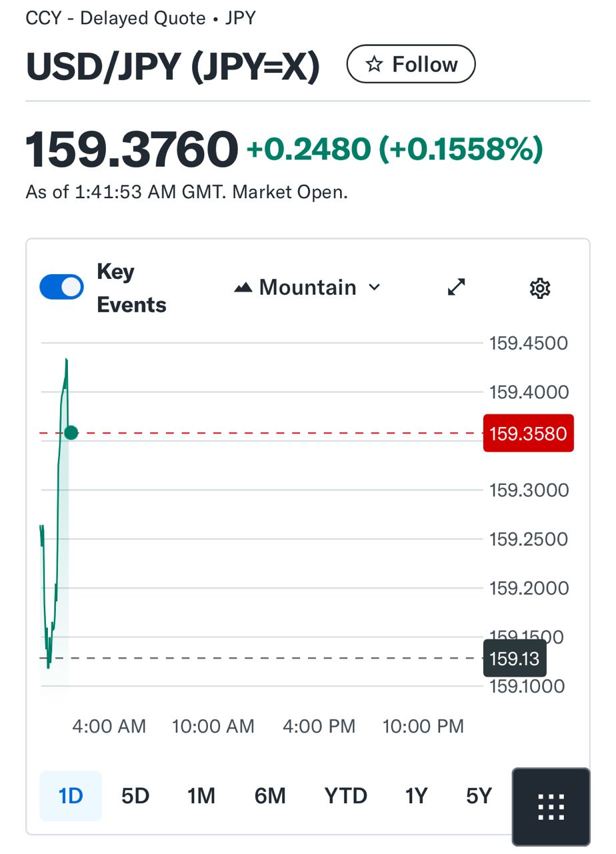The width and height of the screenshot is (616, 854).
Task: Click the chart's green price line peak
Action: point(67,360)
